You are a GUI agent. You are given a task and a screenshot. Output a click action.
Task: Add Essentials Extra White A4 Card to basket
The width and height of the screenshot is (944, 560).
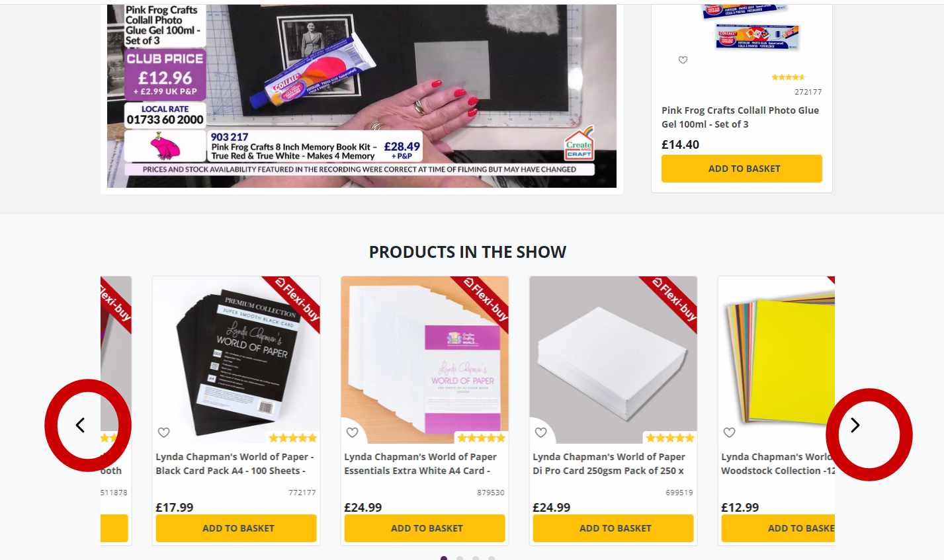point(425,528)
